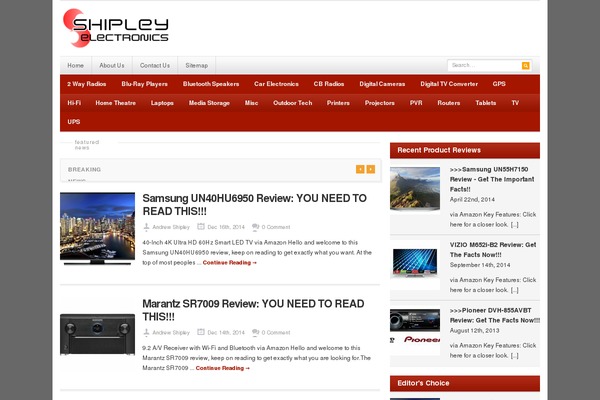
Task: Open the Sitemap page
Action: point(197,65)
